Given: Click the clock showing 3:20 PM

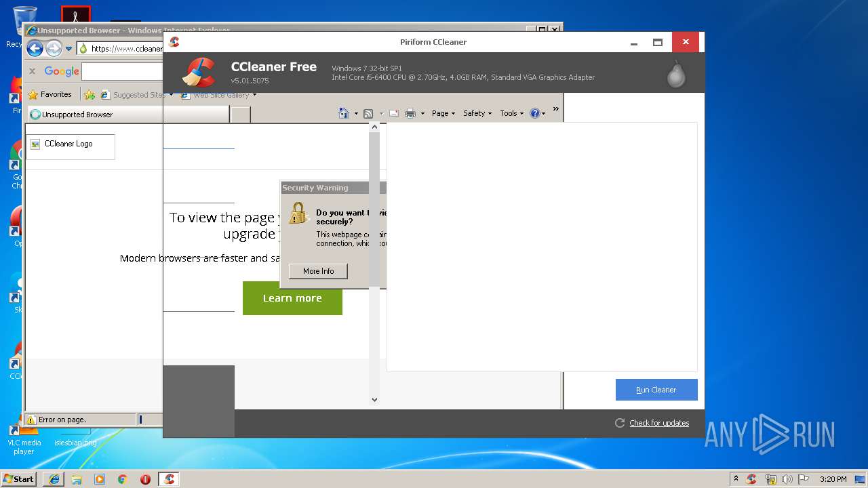Looking at the screenshot, I should click(833, 479).
